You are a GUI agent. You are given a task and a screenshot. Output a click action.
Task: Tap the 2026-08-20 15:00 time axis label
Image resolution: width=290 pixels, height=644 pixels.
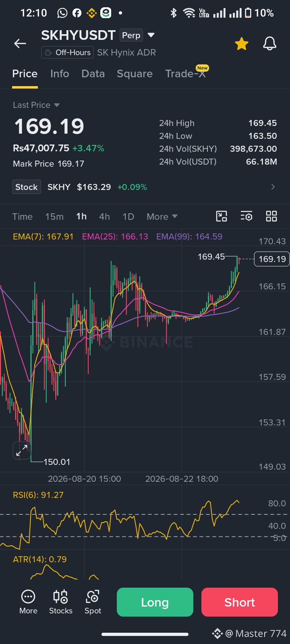click(84, 479)
